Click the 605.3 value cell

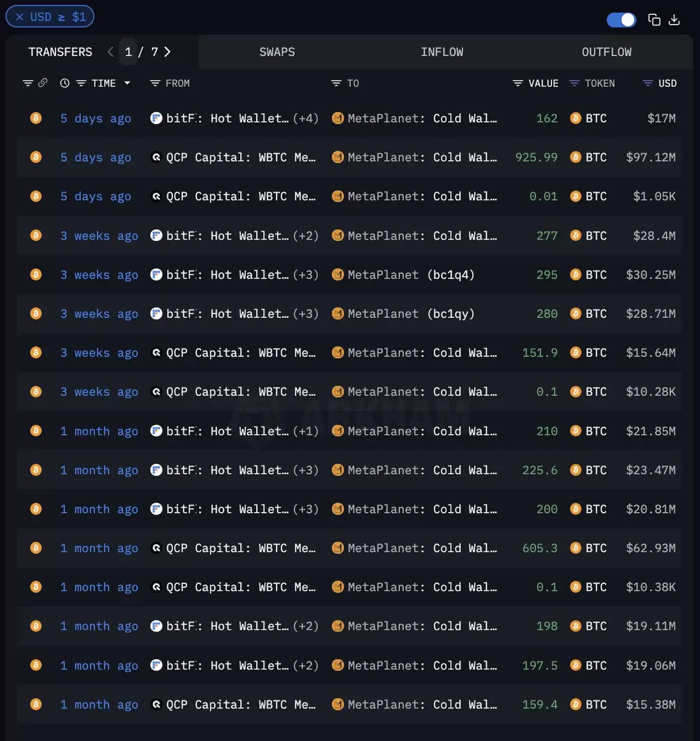(540, 548)
